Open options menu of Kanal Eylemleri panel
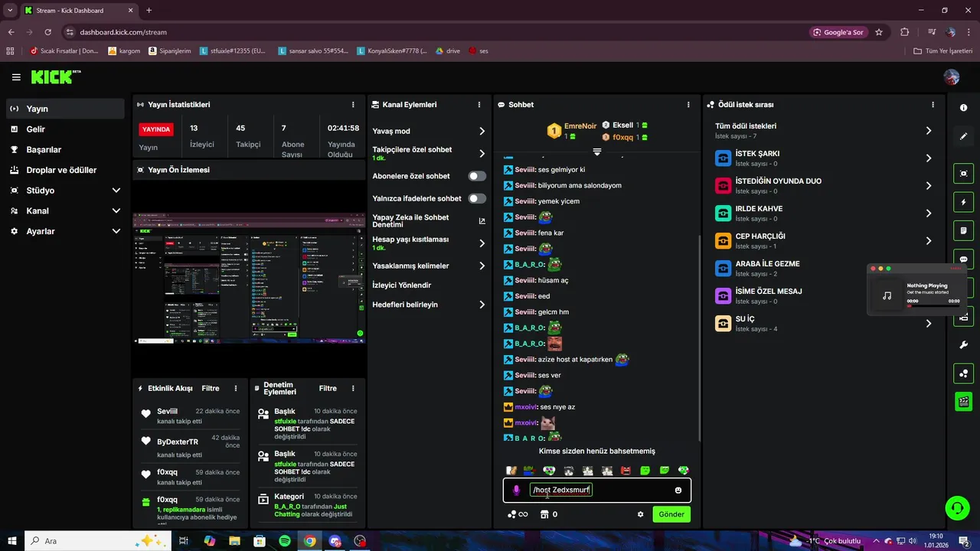 [479, 105]
